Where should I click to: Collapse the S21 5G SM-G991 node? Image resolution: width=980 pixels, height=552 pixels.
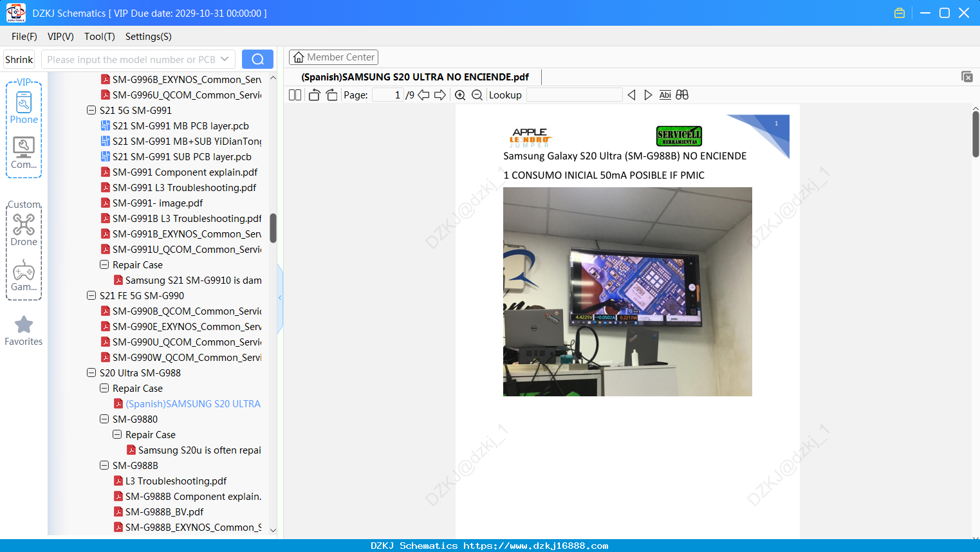pyautogui.click(x=91, y=110)
